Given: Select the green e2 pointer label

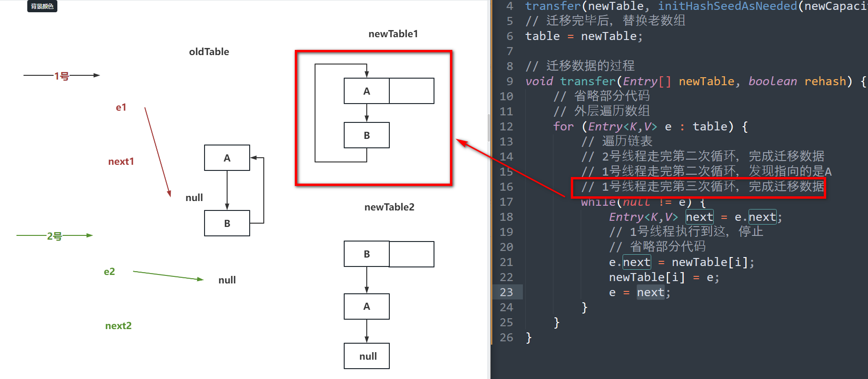Looking at the screenshot, I should point(110,272).
